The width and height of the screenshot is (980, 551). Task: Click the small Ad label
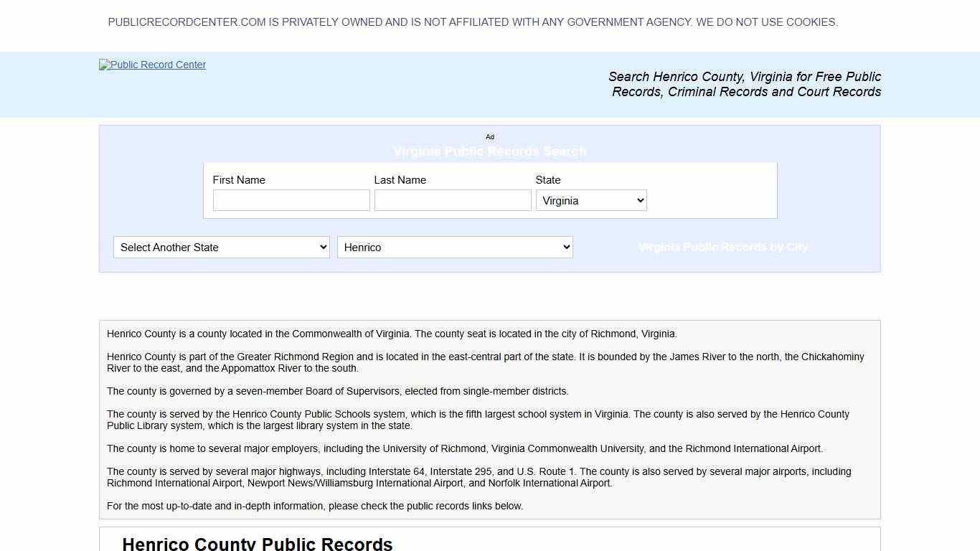pos(490,137)
